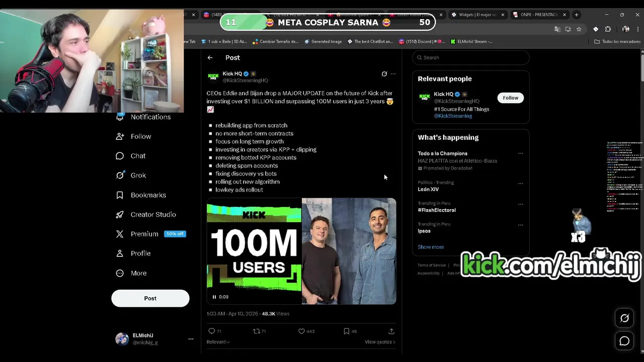
Task: Open the blue @KickStreaming bio link
Action: [x=453, y=116]
